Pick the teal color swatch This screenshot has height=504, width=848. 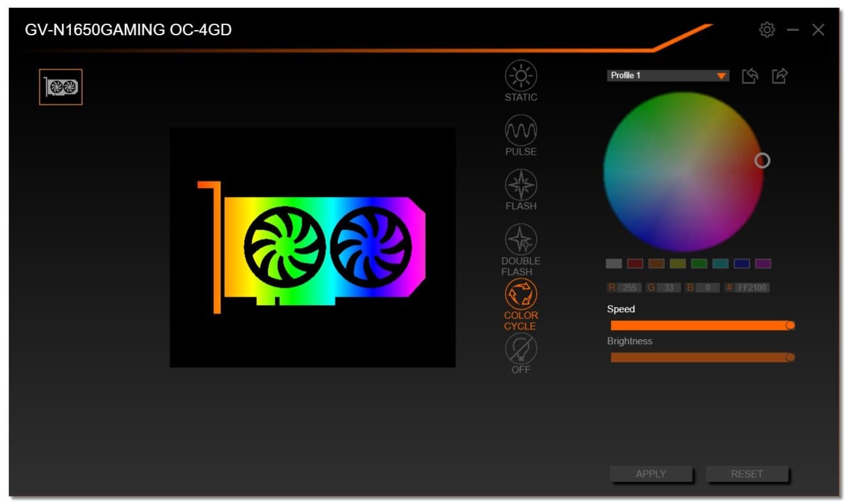pyautogui.click(x=720, y=264)
